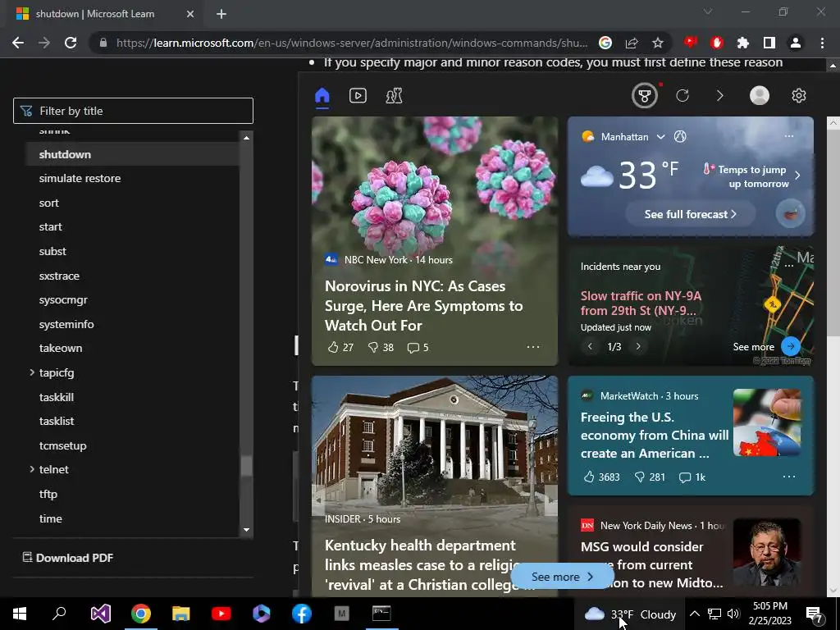This screenshot has height=630, width=840.
Task: Open a new Chrome tab
Action: 221,14
